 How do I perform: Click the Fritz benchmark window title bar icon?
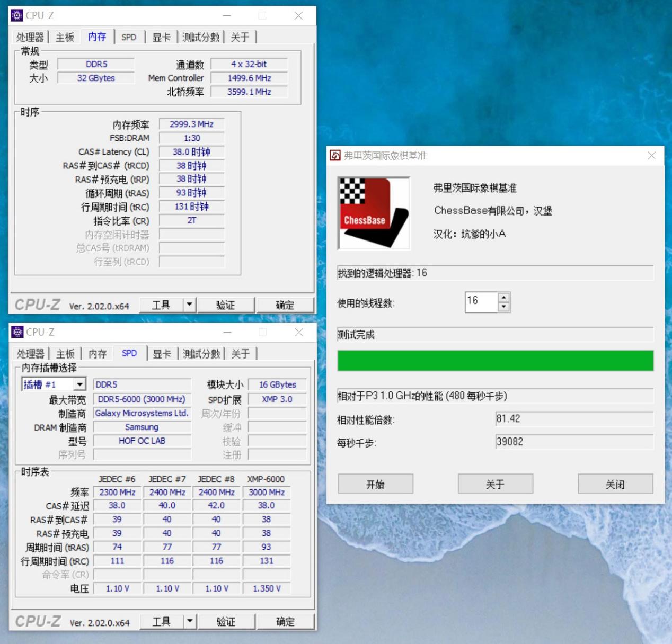pos(335,155)
